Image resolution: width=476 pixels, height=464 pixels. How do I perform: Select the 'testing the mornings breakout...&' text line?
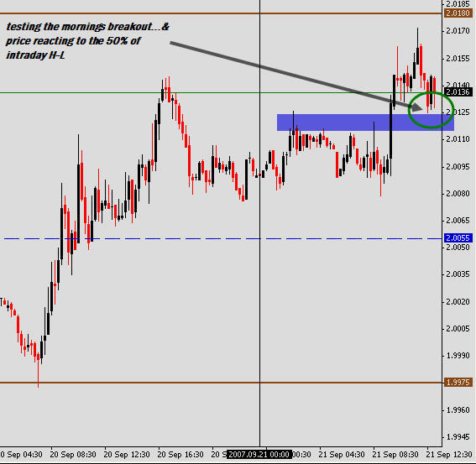coord(88,27)
